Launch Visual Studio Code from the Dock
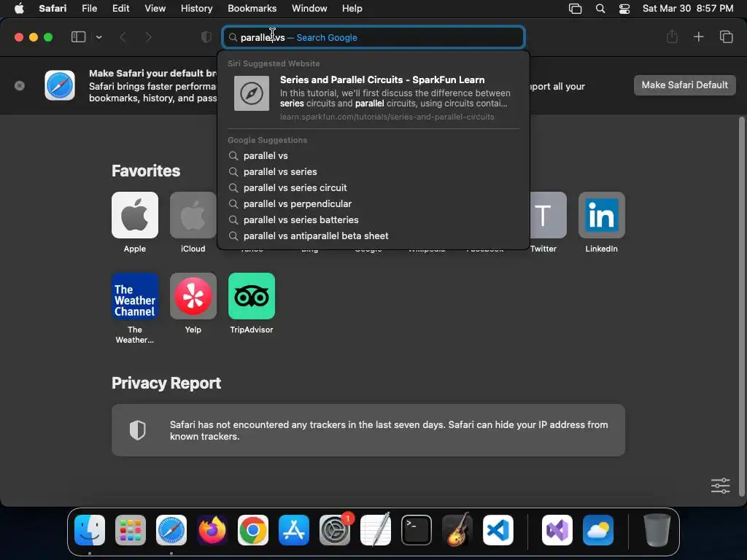This screenshot has width=747, height=560. (498, 530)
